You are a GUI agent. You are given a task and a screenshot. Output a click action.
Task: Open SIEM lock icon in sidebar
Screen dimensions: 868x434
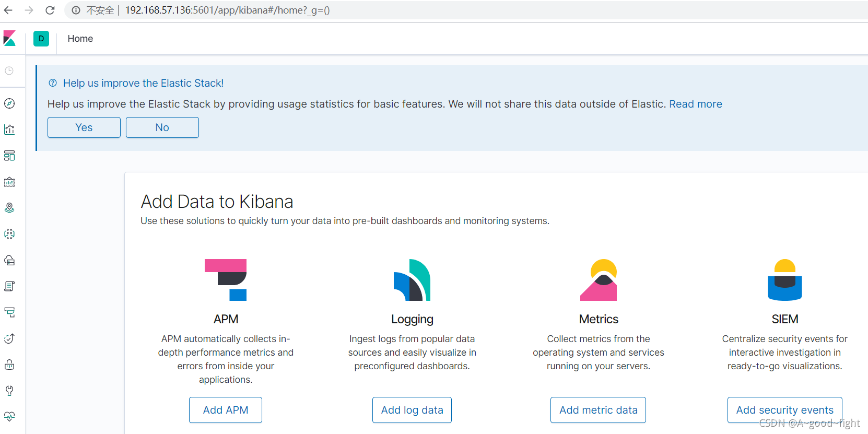[9, 365]
